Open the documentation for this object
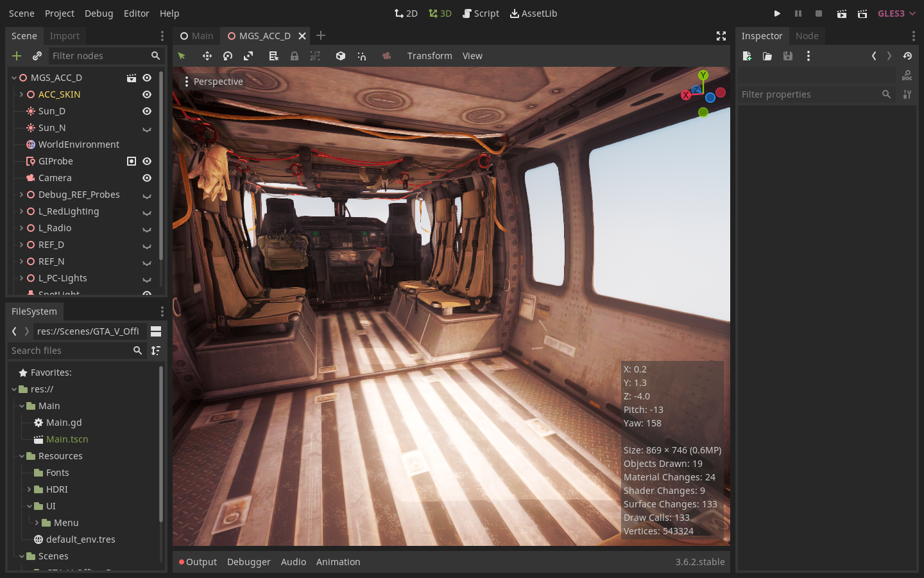 907,76
